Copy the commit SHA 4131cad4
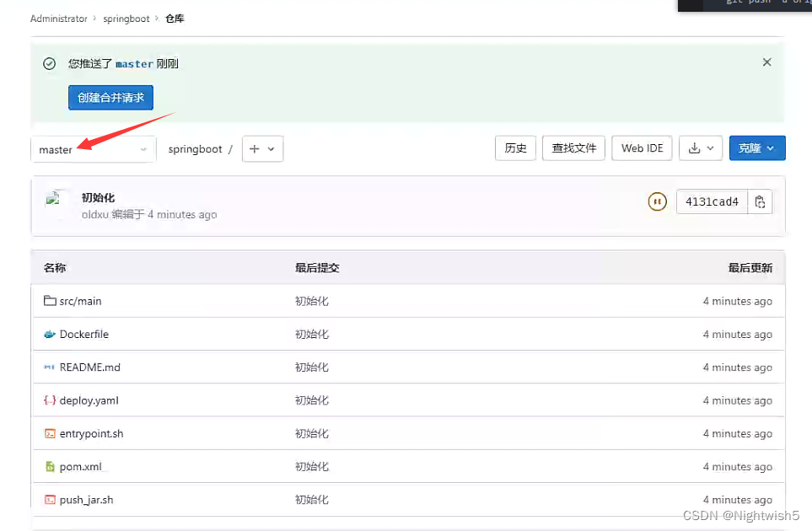 [758, 201]
